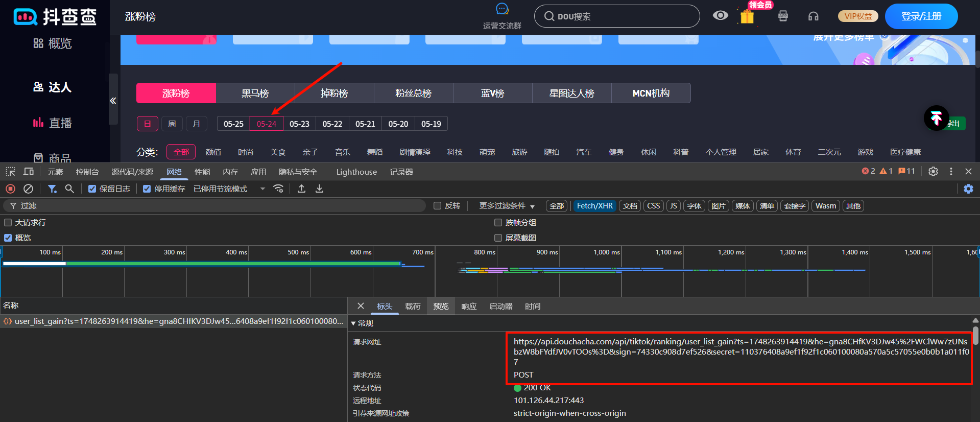Open 达人 in the sidebar
The image size is (980, 422).
point(53,87)
